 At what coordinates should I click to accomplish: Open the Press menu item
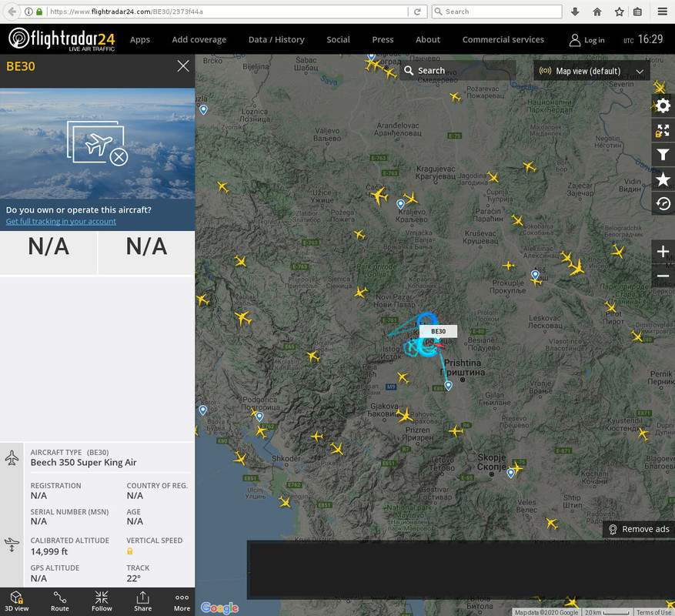pos(383,39)
